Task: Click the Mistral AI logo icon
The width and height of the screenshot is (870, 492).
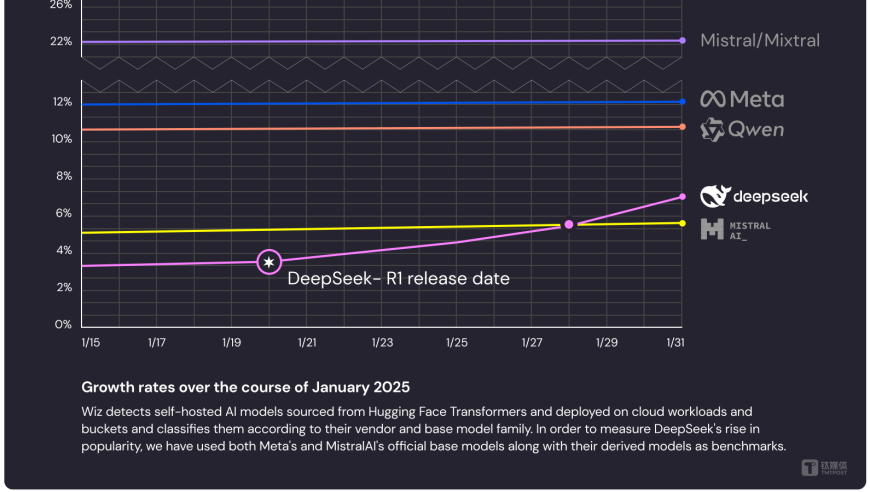Action: pyautogui.click(x=712, y=229)
